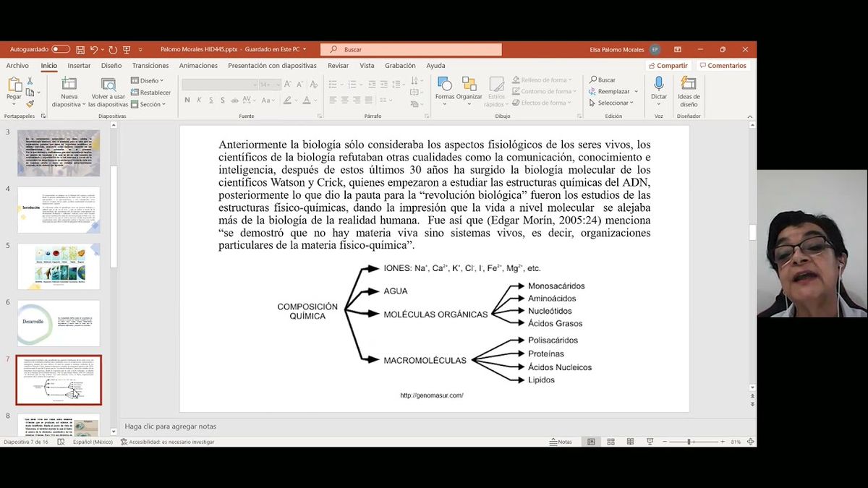Open the Organizar menu
This screenshot has width=868, height=488.
469,90
